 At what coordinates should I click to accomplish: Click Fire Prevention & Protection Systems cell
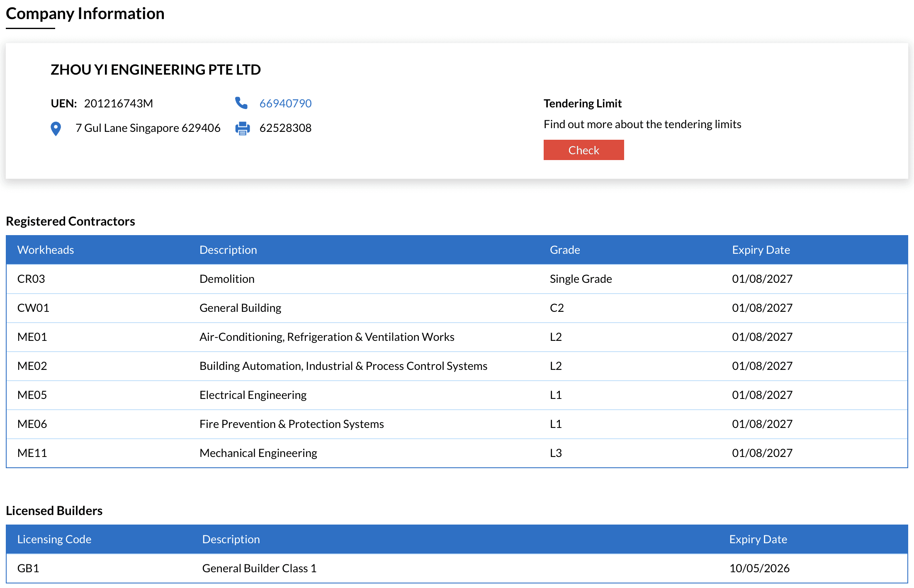[x=292, y=424]
